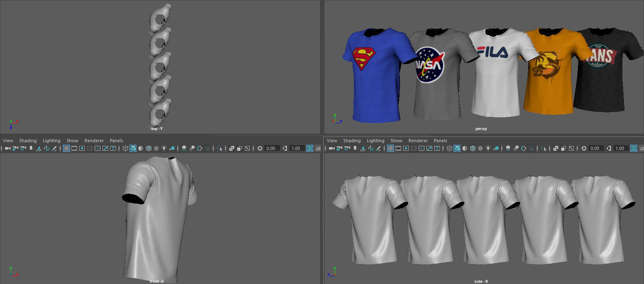Toggle Use Default Material in front -Z panel

[x=141, y=148]
